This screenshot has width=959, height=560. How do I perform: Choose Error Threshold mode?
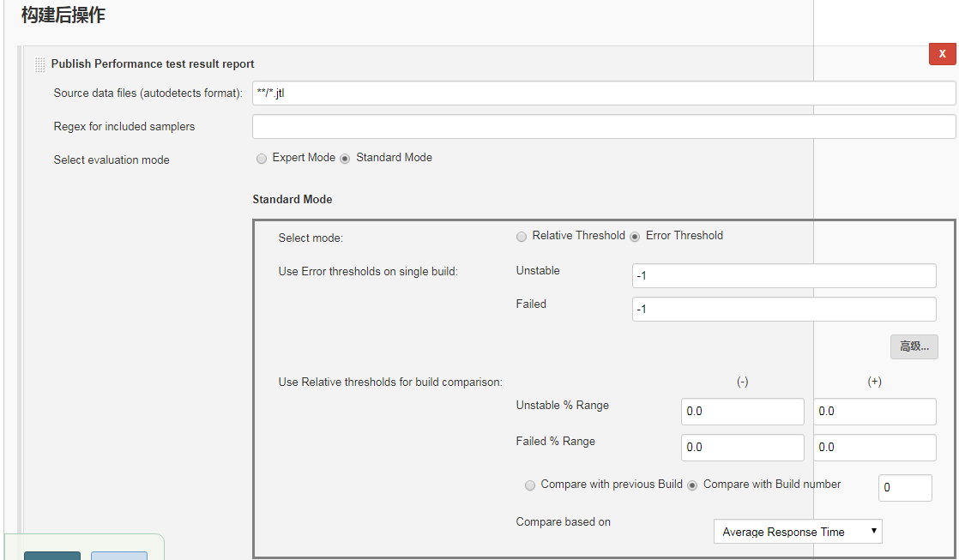point(635,237)
